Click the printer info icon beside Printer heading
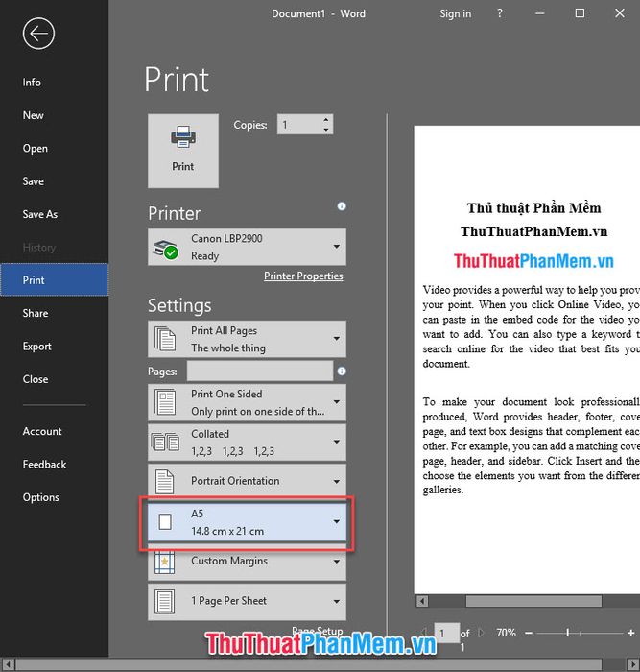The height and width of the screenshot is (672, 640). (x=342, y=206)
